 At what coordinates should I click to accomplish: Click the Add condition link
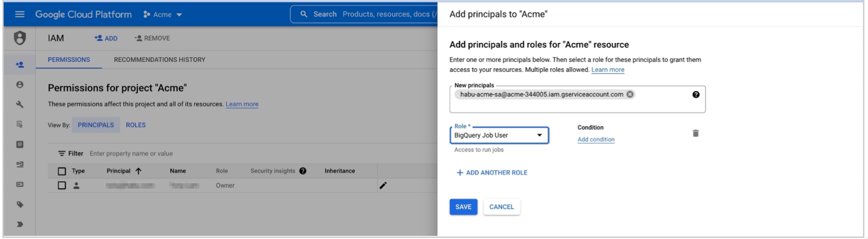[x=596, y=140]
